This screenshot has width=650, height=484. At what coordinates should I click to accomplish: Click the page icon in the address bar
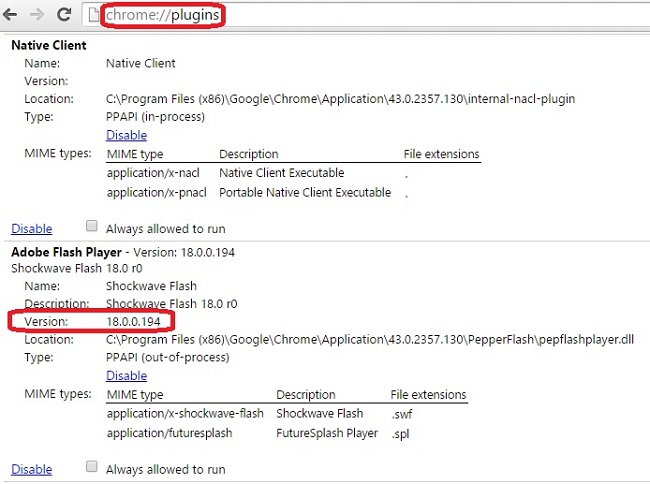pos(94,15)
